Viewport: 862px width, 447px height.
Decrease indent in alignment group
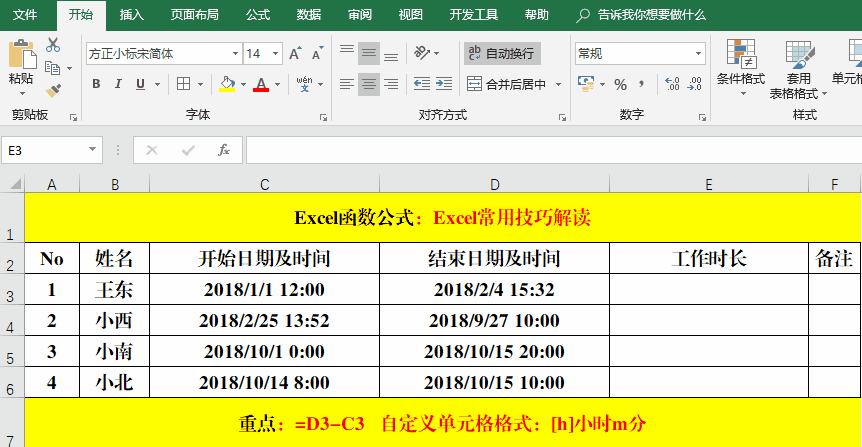pos(422,84)
